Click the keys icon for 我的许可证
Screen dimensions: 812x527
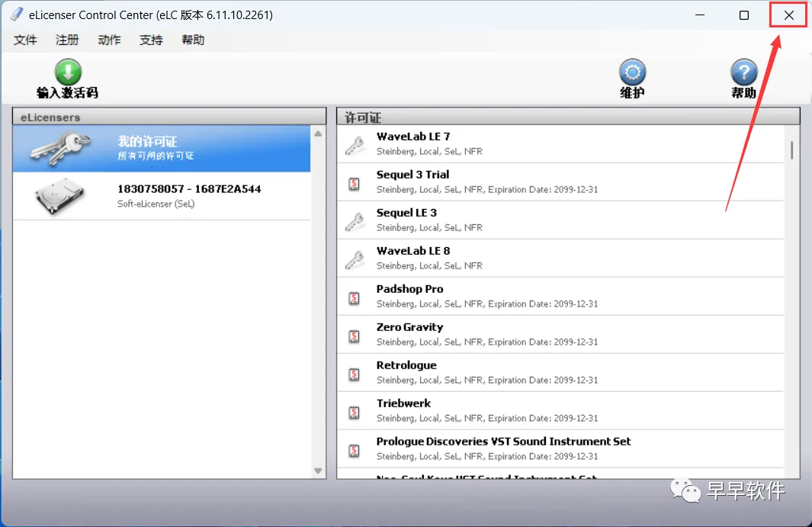click(x=60, y=147)
